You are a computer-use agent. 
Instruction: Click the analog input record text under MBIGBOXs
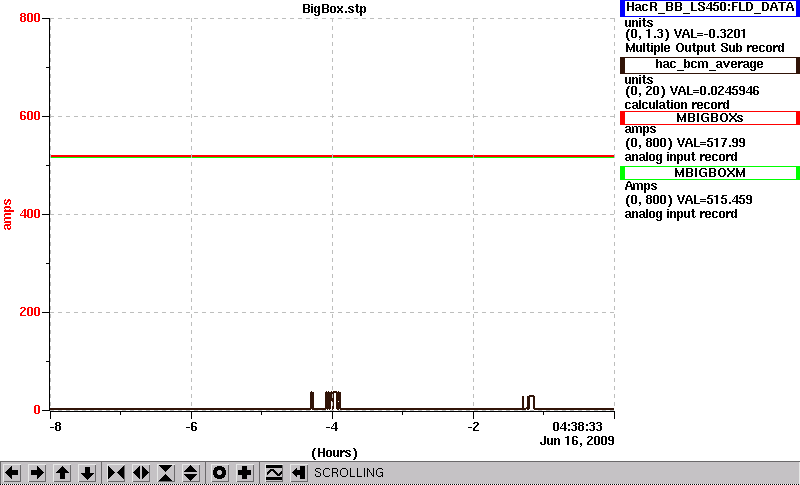681,157
